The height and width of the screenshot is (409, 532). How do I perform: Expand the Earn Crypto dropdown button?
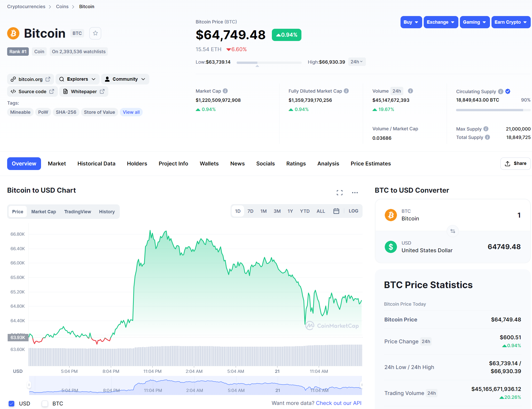(511, 22)
